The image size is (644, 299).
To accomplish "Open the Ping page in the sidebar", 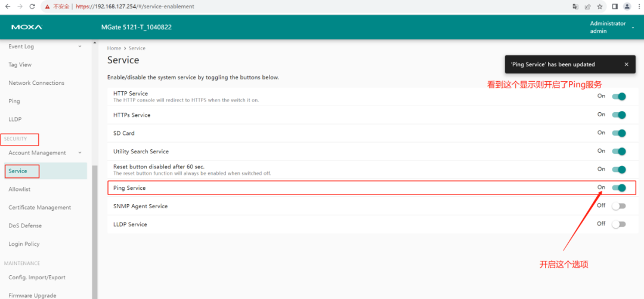I will click(x=14, y=101).
